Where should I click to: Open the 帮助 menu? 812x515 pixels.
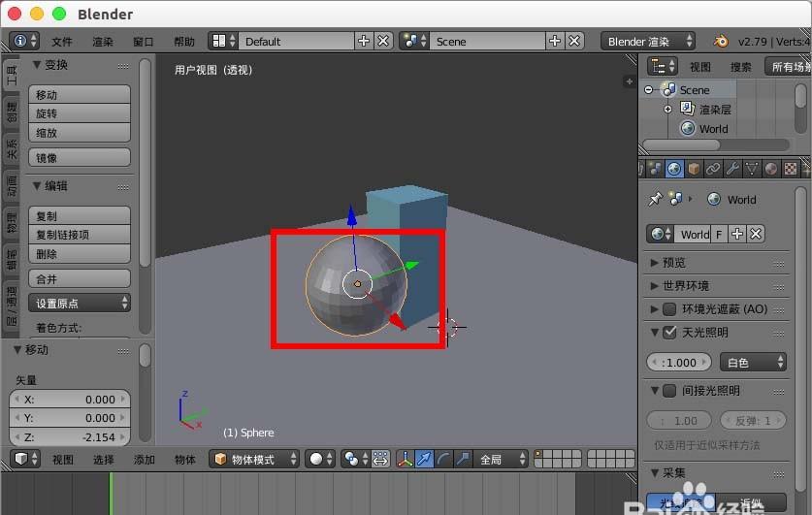(183, 42)
